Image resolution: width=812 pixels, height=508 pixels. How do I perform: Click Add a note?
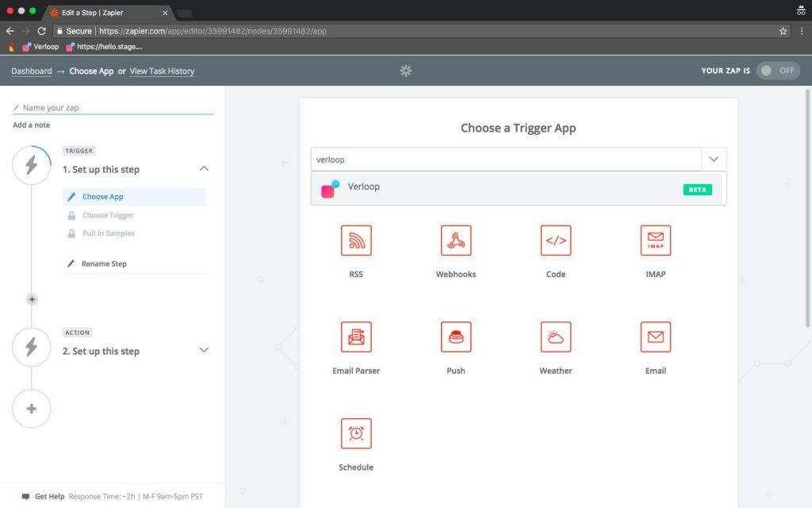pos(32,125)
